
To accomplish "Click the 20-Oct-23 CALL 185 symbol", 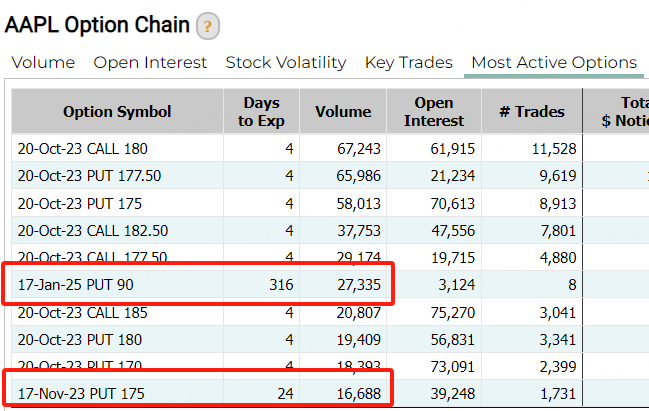I will 82,312.
